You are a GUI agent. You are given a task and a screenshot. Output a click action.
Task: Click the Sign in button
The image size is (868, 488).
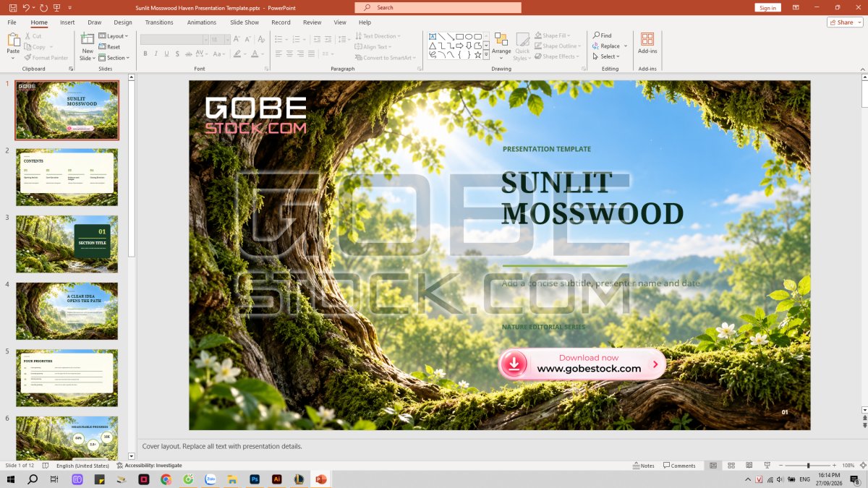coord(768,7)
